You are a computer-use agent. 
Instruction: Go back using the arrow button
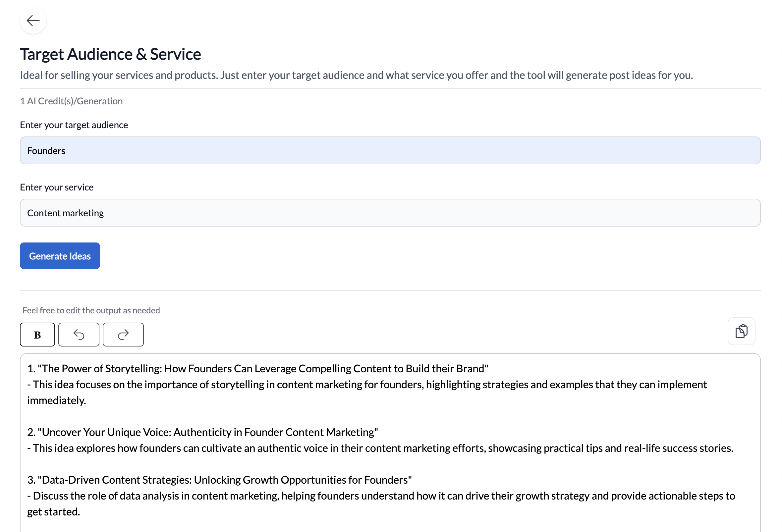33,21
